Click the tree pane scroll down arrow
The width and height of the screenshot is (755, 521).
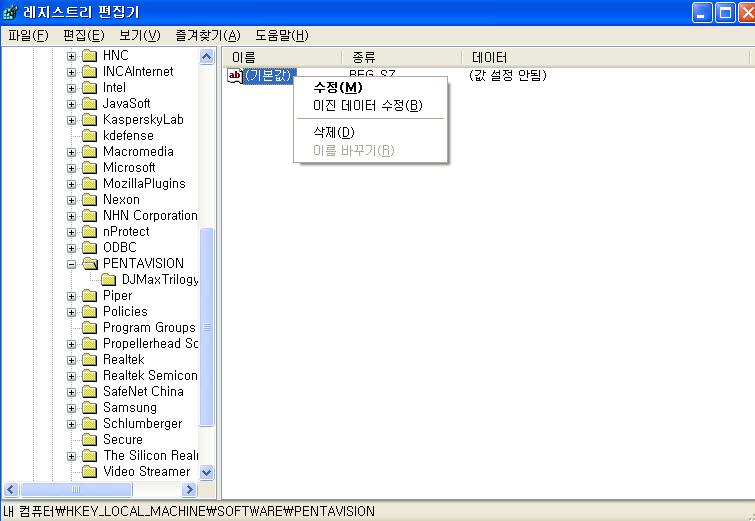[x=207, y=472]
